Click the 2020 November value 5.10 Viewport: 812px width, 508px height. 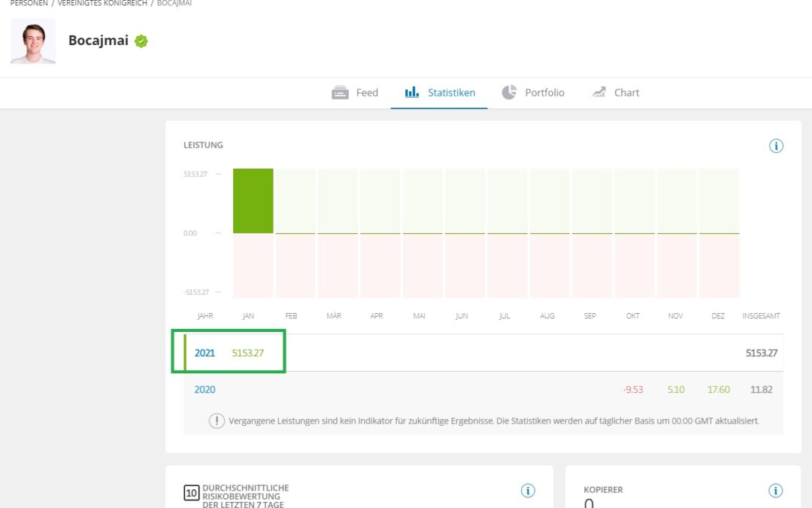click(x=676, y=390)
